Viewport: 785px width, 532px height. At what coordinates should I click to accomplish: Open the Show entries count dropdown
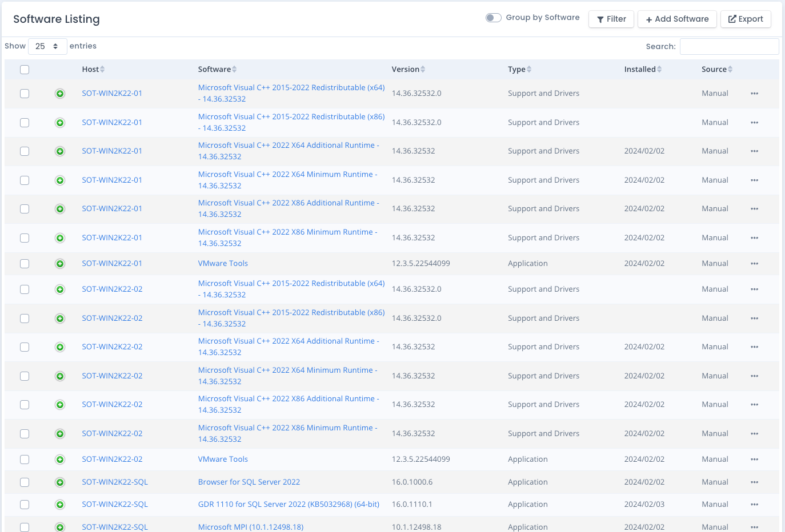pyautogui.click(x=47, y=46)
